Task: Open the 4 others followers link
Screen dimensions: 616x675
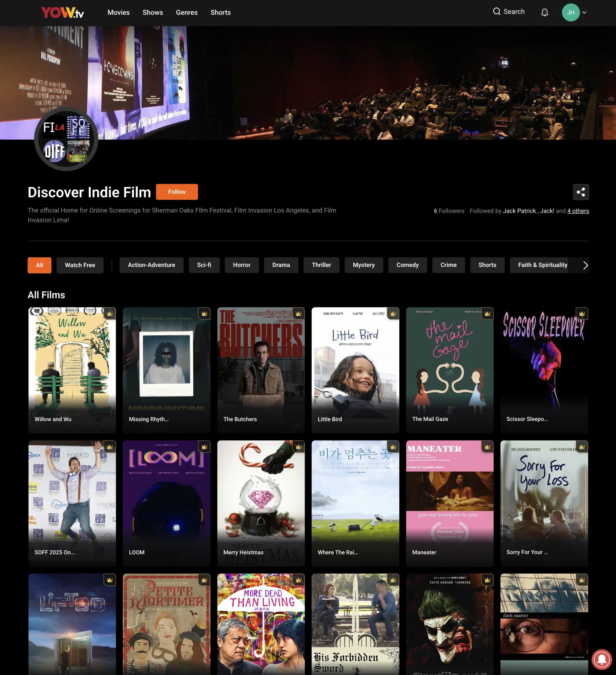Action: tap(578, 211)
